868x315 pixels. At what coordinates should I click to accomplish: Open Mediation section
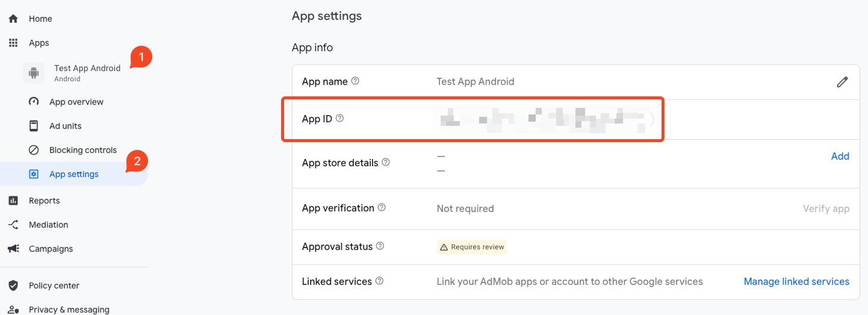pyautogui.click(x=48, y=225)
